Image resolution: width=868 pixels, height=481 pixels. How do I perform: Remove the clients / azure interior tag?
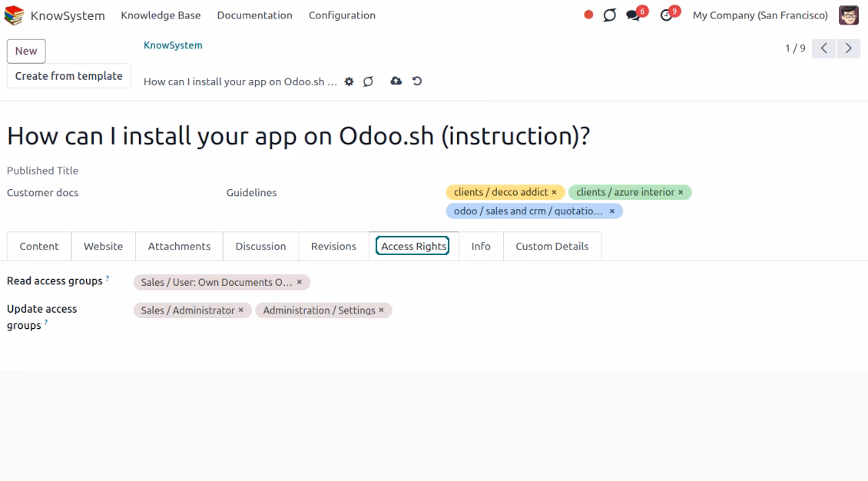tap(681, 192)
